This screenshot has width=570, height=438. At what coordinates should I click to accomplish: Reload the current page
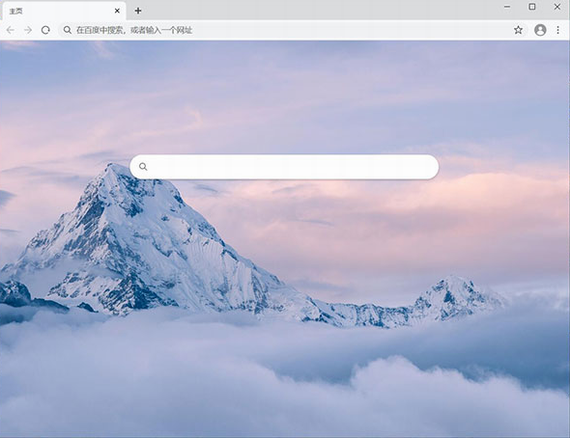[x=45, y=30]
